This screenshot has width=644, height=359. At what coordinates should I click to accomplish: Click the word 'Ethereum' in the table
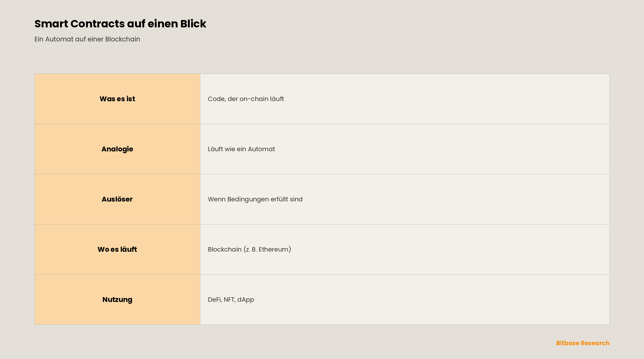274,249
